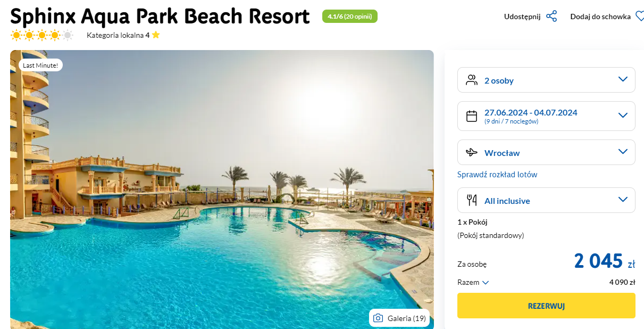Click the airplane icon beside Wrocław
The width and height of the screenshot is (644, 329).
pyautogui.click(x=472, y=153)
